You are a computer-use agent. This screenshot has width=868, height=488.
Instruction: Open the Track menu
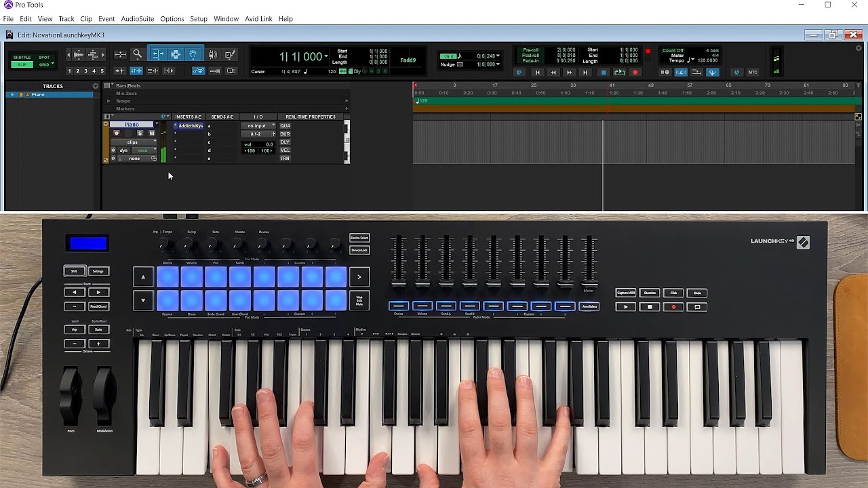[66, 18]
